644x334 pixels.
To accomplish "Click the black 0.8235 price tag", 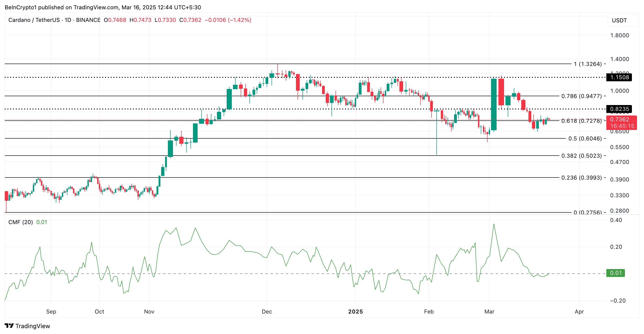I will coord(619,109).
